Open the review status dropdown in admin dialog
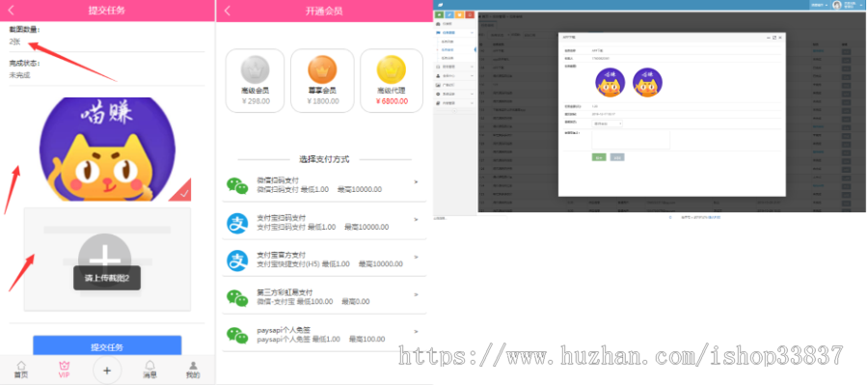The image size is (868, 385). click(x=607, y=124)
